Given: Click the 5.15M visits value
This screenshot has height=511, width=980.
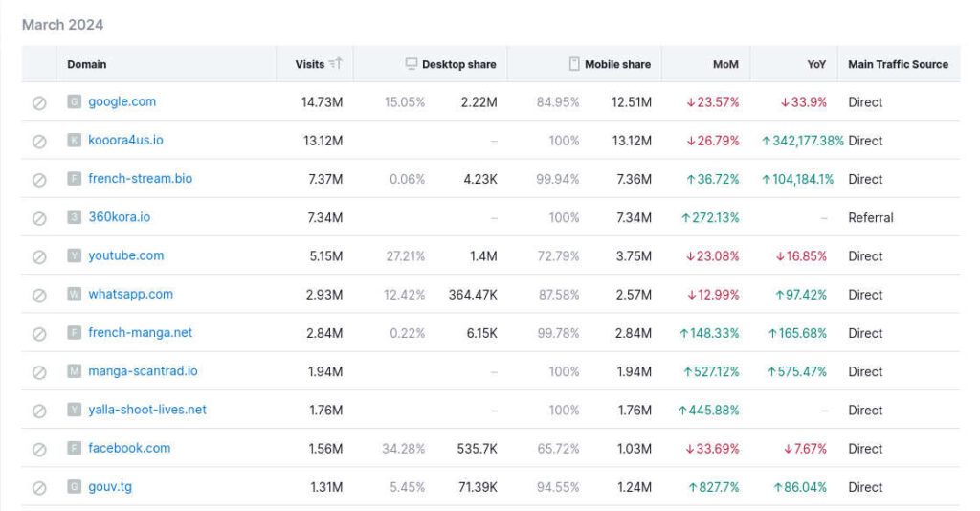Looking at the screenshot, I should (326, 256).
